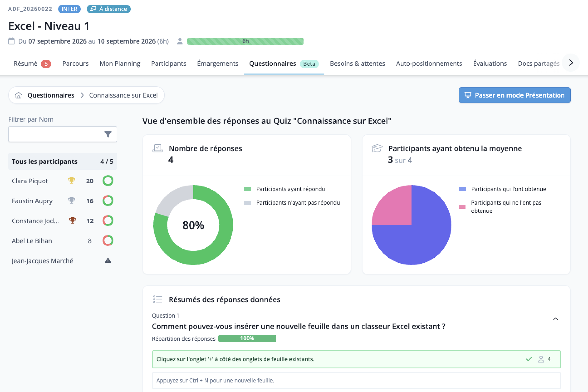Image resolution: width=588 pixels, height=392 pixels.
Task: Click Faustin Aupry's silver trophy icon
Action: pyautogui.click(x=71, y=201)
